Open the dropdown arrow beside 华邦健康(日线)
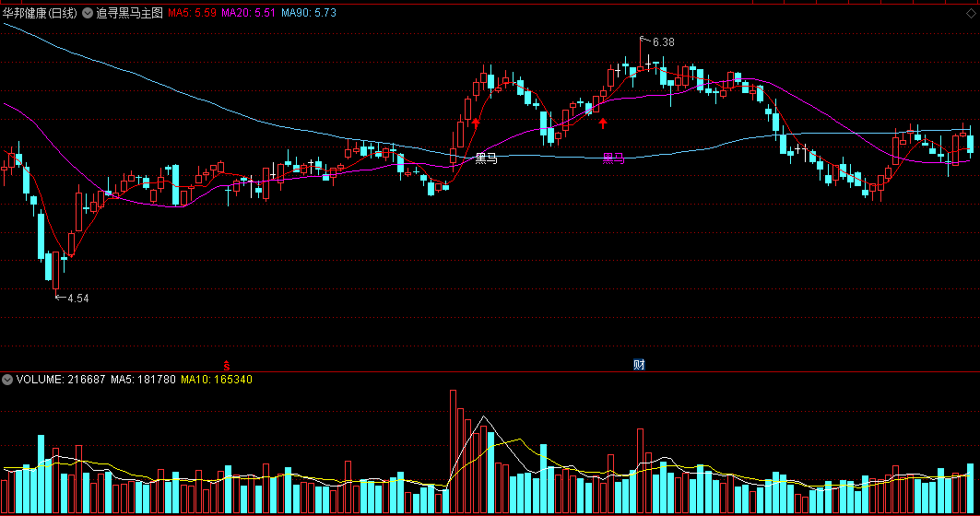This screenshot has width=980, height=516. 88,13
